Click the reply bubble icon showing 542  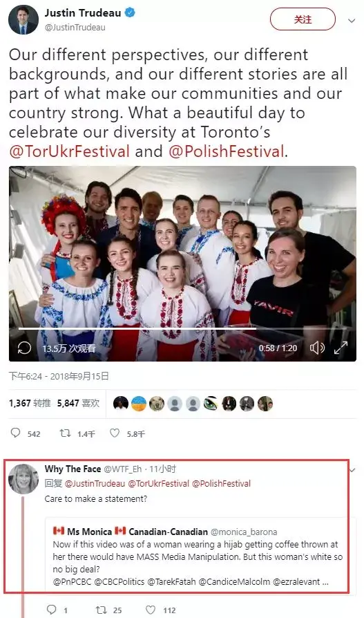coord(16,433)
